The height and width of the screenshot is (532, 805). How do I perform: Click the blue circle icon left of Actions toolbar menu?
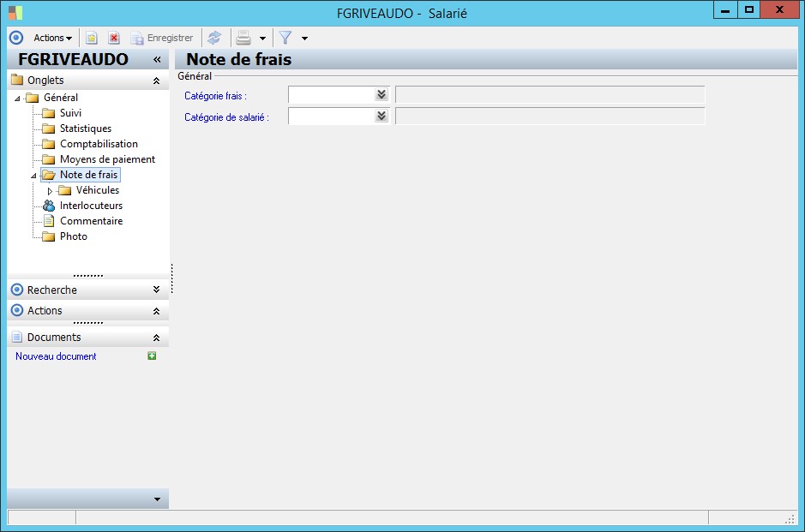tap(16, 38)
